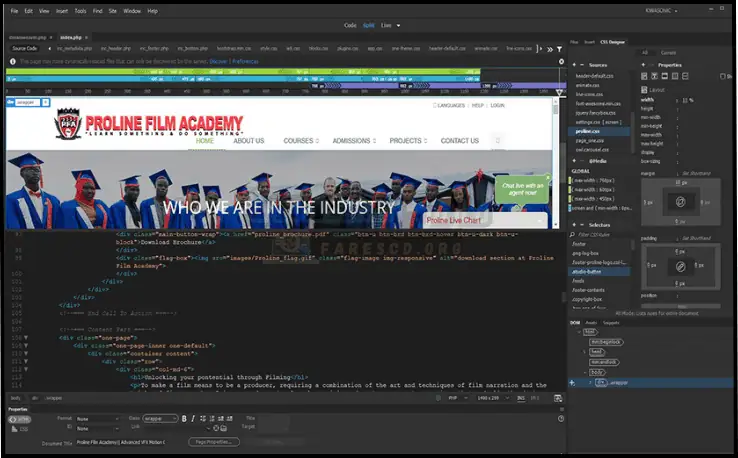Viewport: 738px width, 458px height.
Task: Switch Properties panel to CSS mode
Action: click(19, 429)
